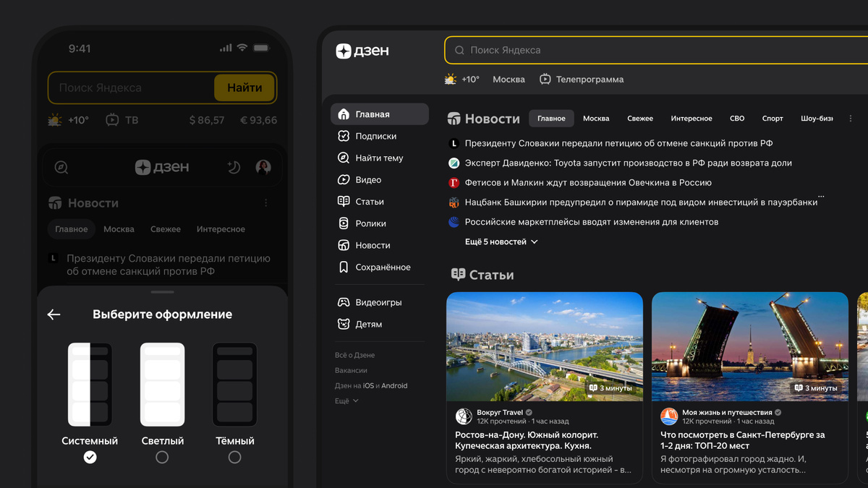Click the Главная home icon in sidebar

[344, 114]
